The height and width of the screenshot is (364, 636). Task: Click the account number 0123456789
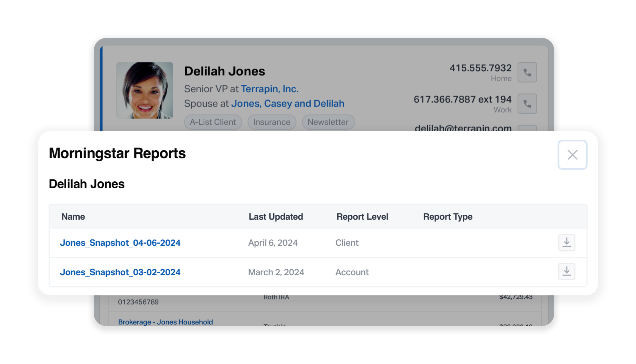pyautogui.click(x=138, y=302)
